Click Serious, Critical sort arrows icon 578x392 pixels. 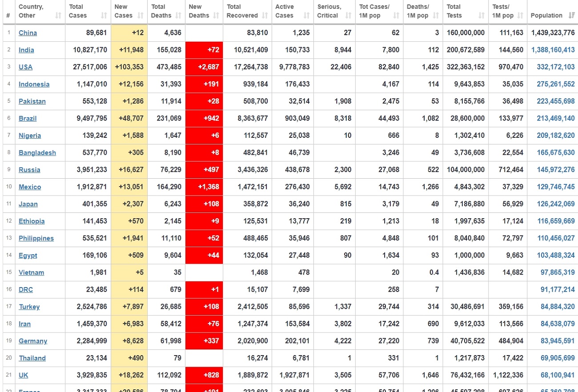click(348, 16)
